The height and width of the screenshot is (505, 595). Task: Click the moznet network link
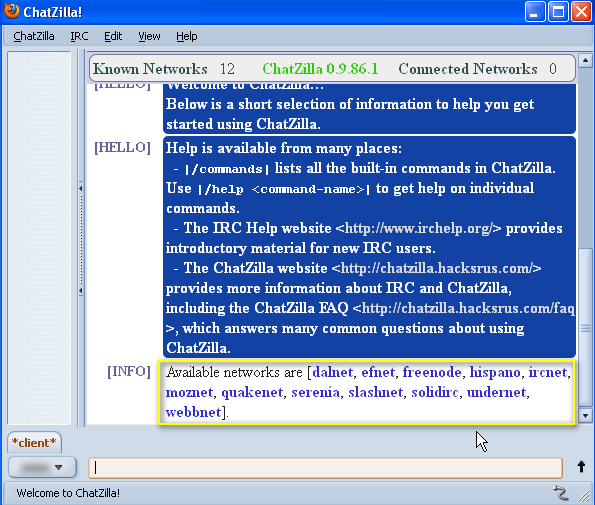point(189,392)
